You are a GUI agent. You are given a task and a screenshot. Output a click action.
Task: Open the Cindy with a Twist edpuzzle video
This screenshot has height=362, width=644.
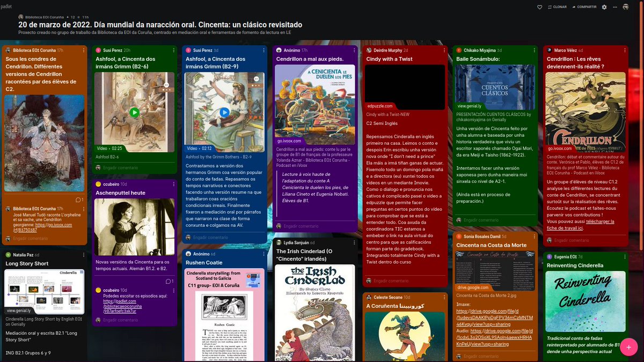tap(405, 87)
